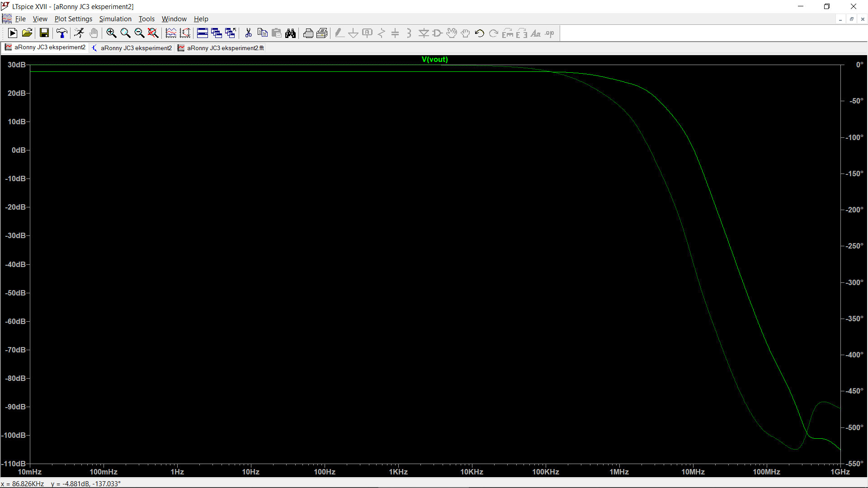Click zoom full extents crossed magnifier

[153, 33]
